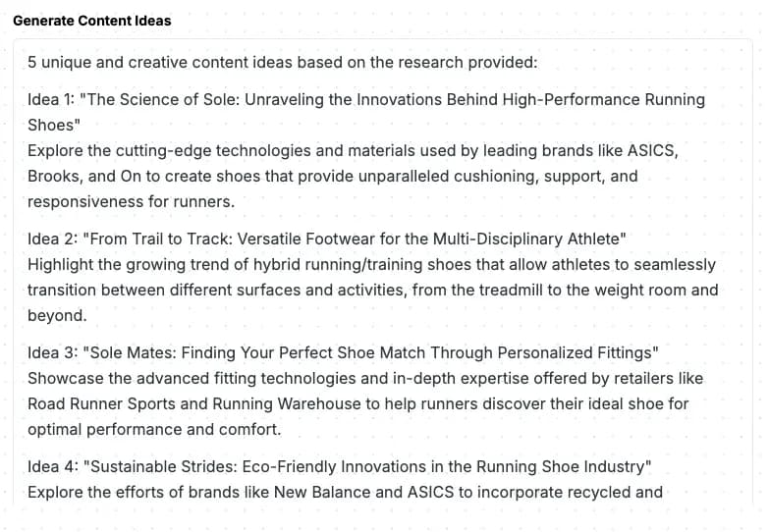The height and width of the screenshot is (532, 769).
Task: Select the "Sole Mates" title text
Action: pyautogui.click(x=134, y=353)
